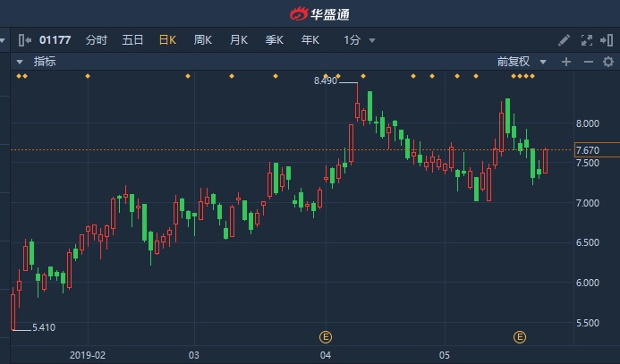620x364 pixels.
Task: Click the stock code 01177
Action: 55,40
